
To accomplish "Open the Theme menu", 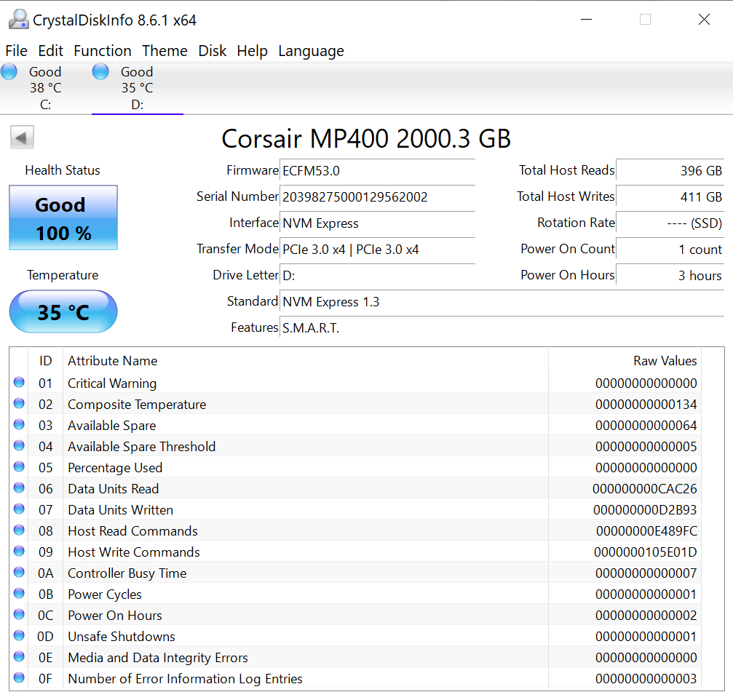I will (x=165, y=51).
